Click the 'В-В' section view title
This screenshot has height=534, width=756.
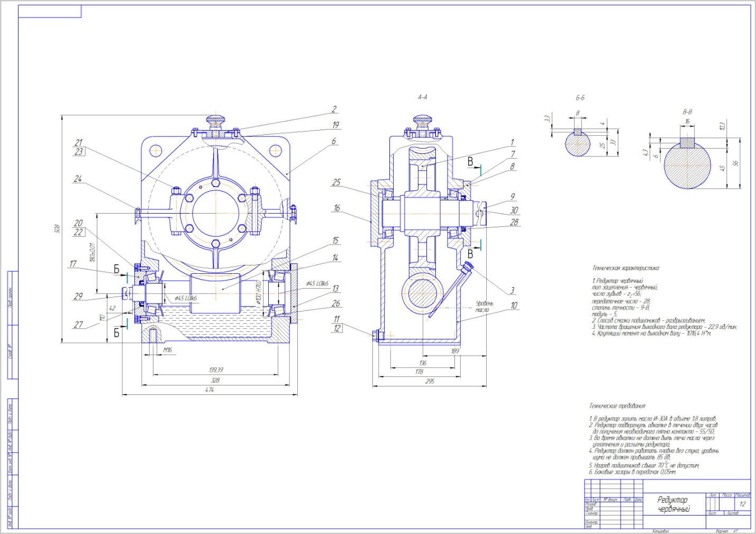(x=687, y=112)
